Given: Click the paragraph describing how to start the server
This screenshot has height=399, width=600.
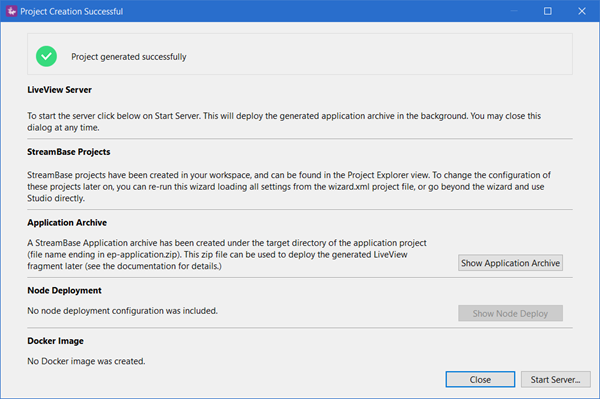Looking at the screenshot, I should (x=284, y=122).
